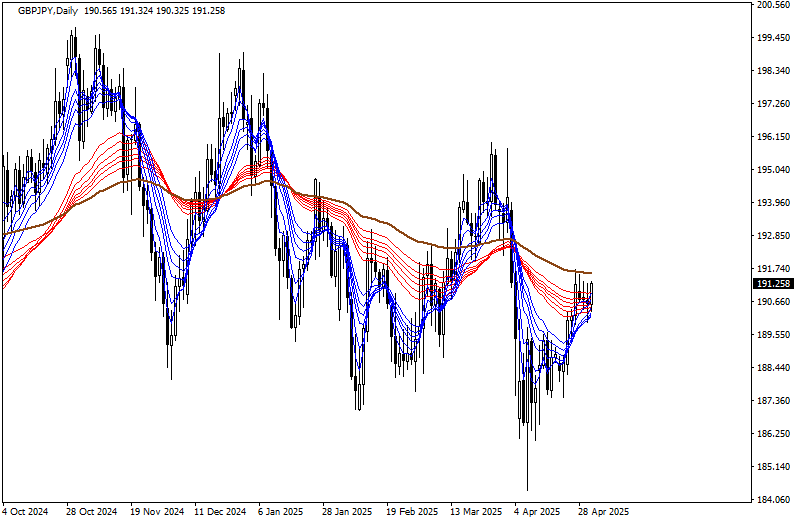The width and height of the screenshot is (797, 523).
Task: Click the 196.150 price axis label
Action: click(x=773, y=137)
